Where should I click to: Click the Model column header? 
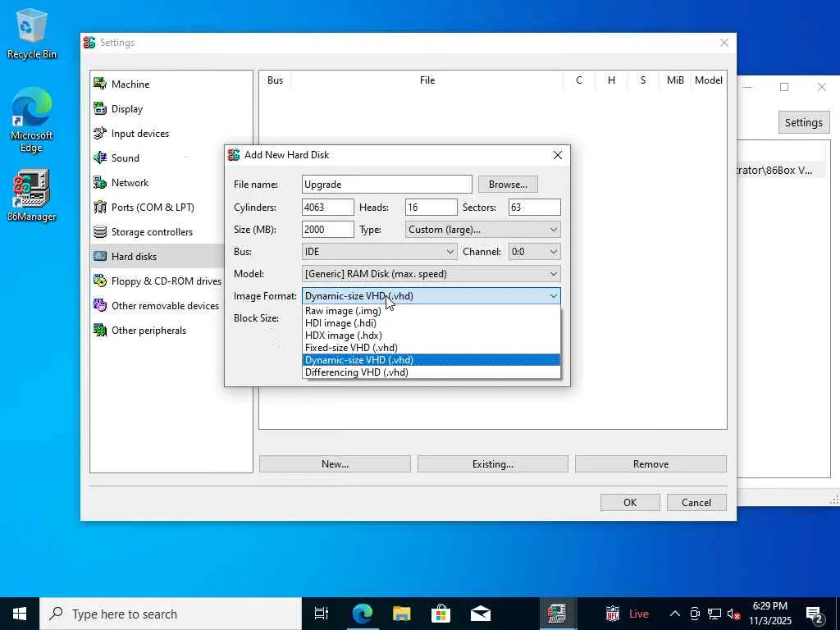[708, 80]
